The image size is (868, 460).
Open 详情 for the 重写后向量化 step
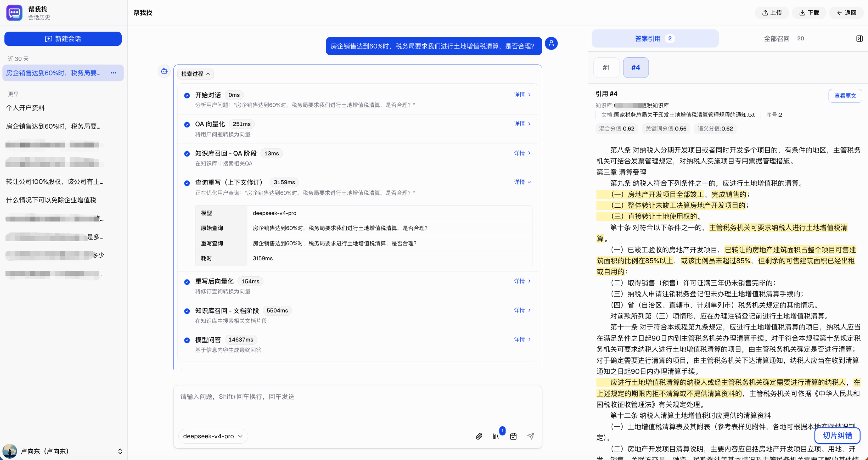pyautogui.click(x=522, y=281)
